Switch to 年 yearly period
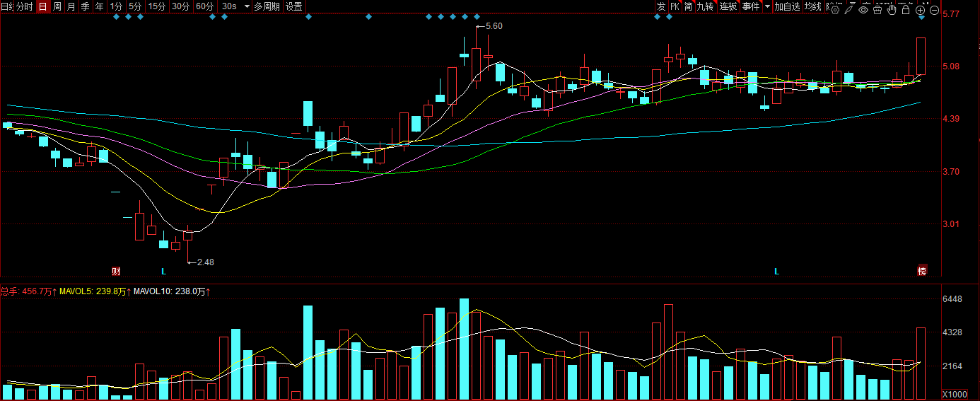 tap(100, 6)
